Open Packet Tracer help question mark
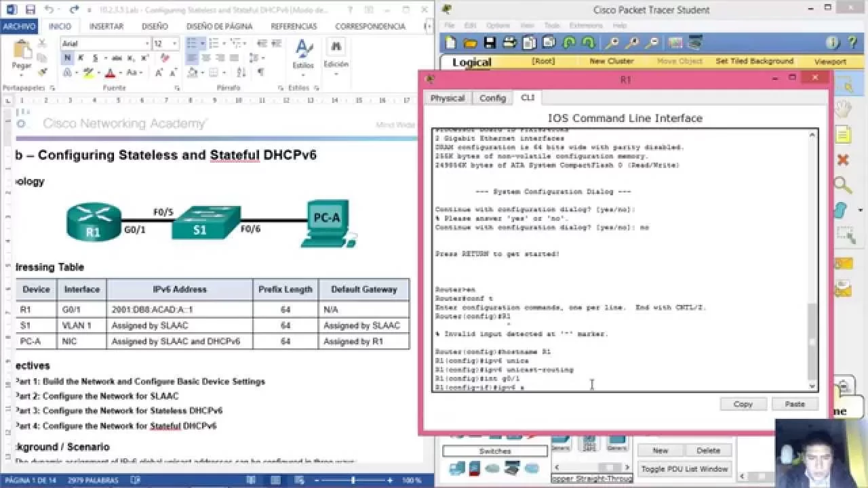This screenshot has width=868, height=488. (852, 43)
